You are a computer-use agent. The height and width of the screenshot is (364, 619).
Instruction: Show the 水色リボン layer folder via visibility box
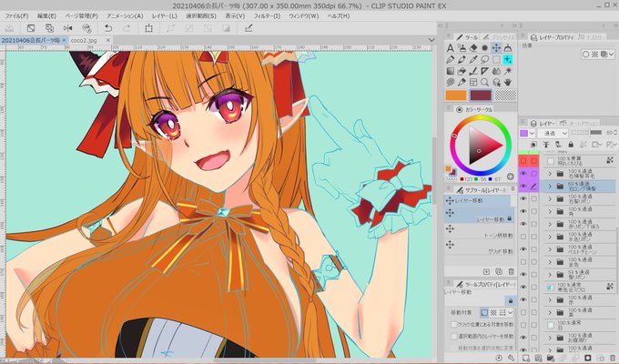pos(523,237)
